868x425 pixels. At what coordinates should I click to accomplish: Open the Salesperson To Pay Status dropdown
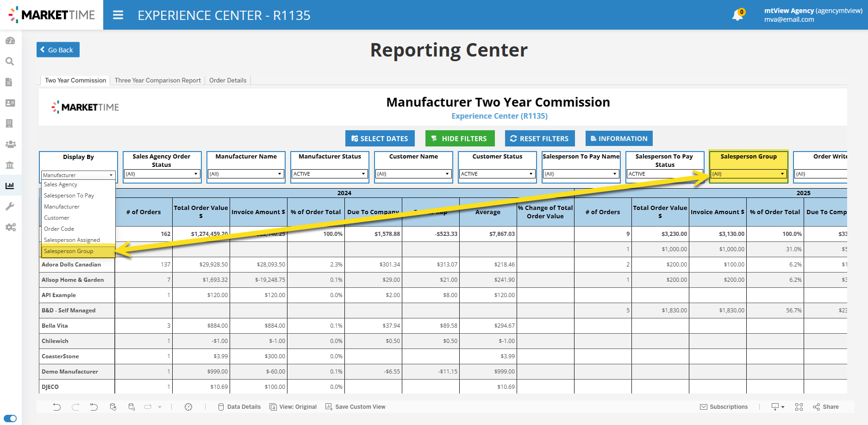click(665, 174)
